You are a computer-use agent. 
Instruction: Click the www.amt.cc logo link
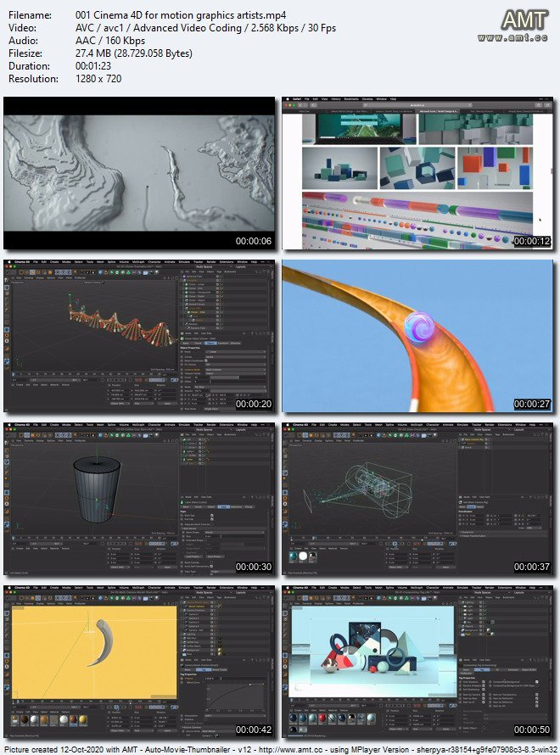click(x=512, y=37)
